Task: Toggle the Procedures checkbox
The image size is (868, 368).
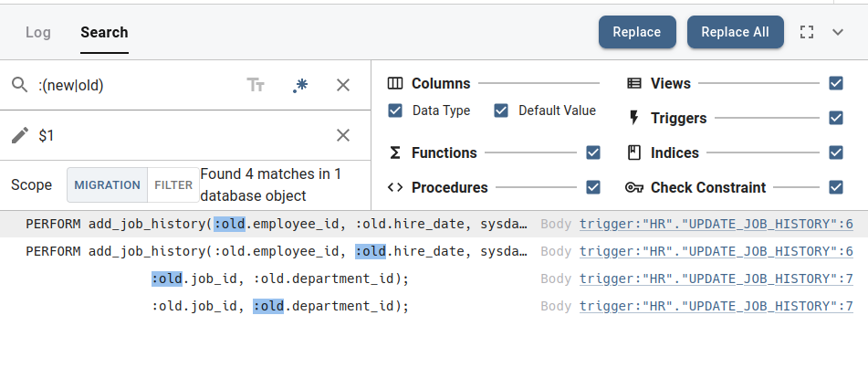Action: tap(593, 187)
